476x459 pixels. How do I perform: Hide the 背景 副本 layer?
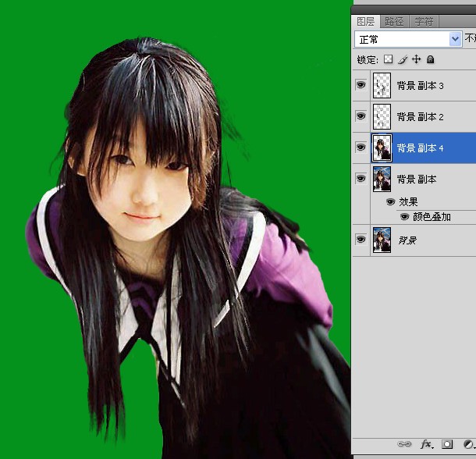361,179
